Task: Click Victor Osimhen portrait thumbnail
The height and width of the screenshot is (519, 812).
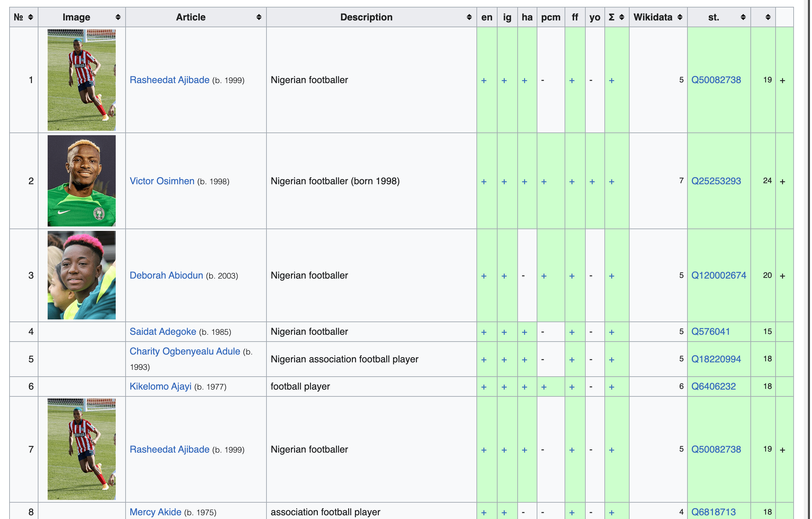Action: pos(82,181)
